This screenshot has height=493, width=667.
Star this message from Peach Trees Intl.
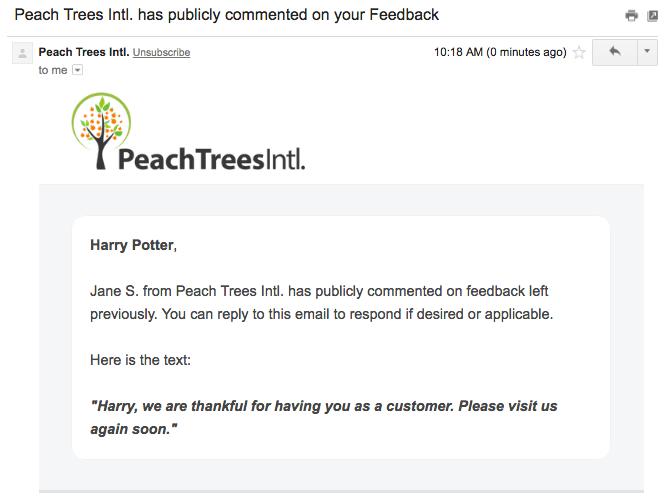[x=579, y=53]
